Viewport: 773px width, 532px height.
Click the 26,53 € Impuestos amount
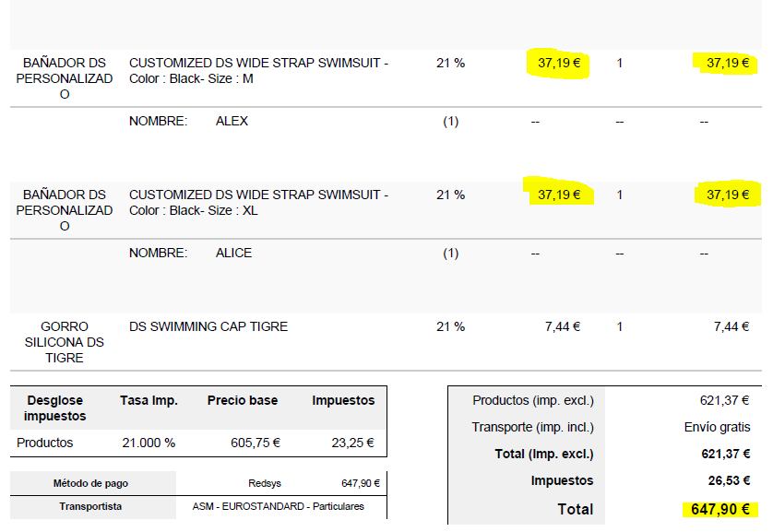[729, 480]
